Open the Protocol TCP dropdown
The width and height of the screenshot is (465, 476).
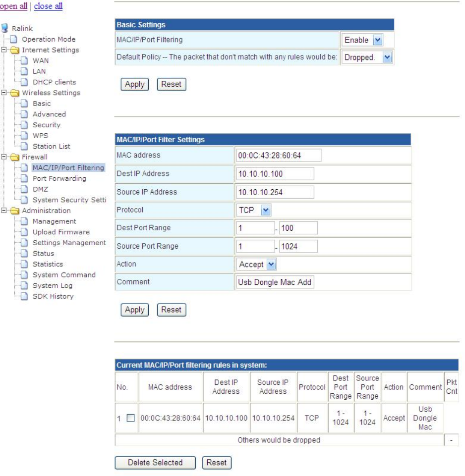click(x=253, y=210)
